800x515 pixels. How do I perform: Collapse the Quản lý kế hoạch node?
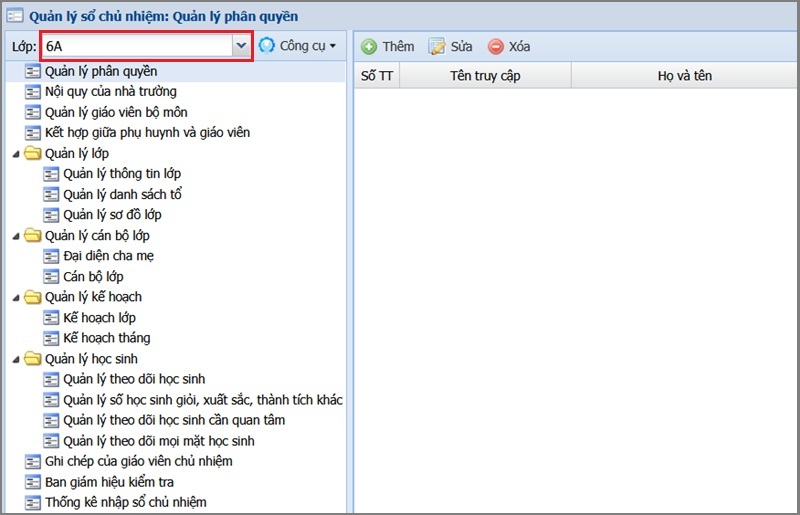tap(16, 298)
